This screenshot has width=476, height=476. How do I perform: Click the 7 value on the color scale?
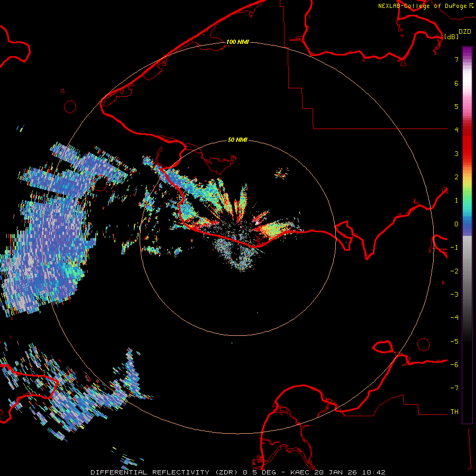click(456, 59)
